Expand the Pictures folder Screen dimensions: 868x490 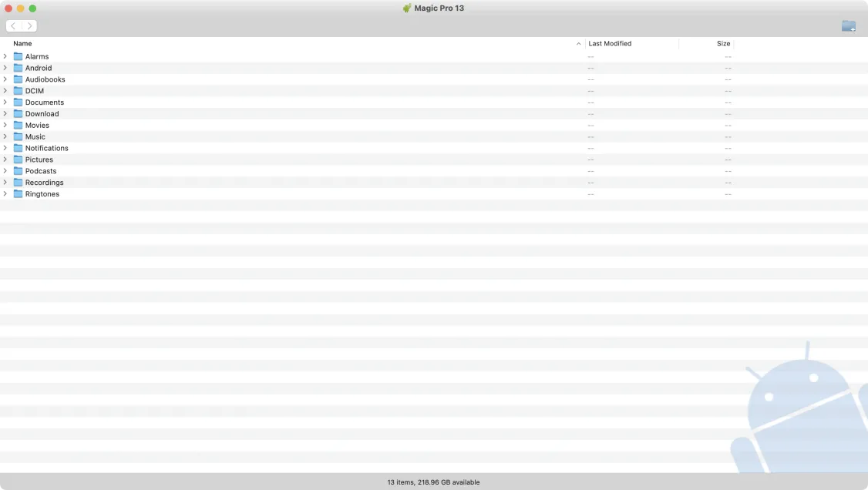point(5,159)
